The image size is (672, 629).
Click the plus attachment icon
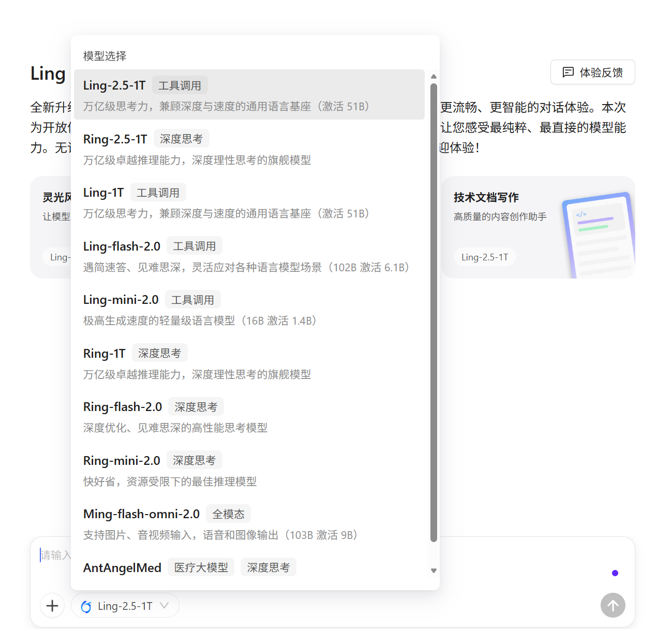click(x=52, y=605)
